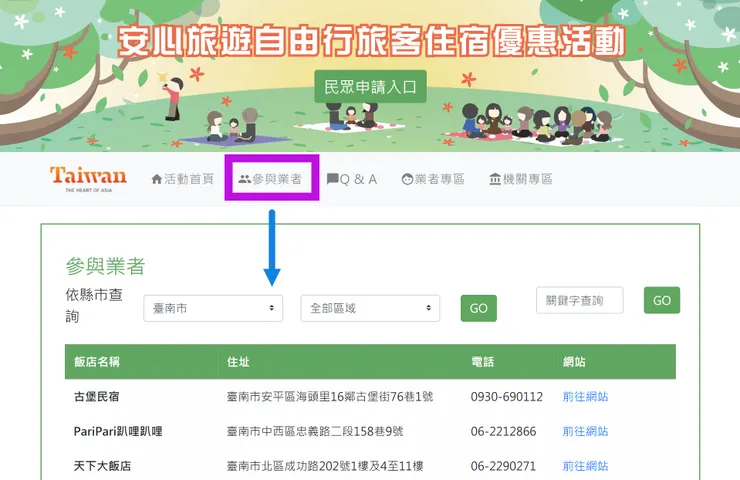The height and width of the screenshot is (480, 740).
Task: Select the 機關專區 menu item
Action: click(521, 179)
